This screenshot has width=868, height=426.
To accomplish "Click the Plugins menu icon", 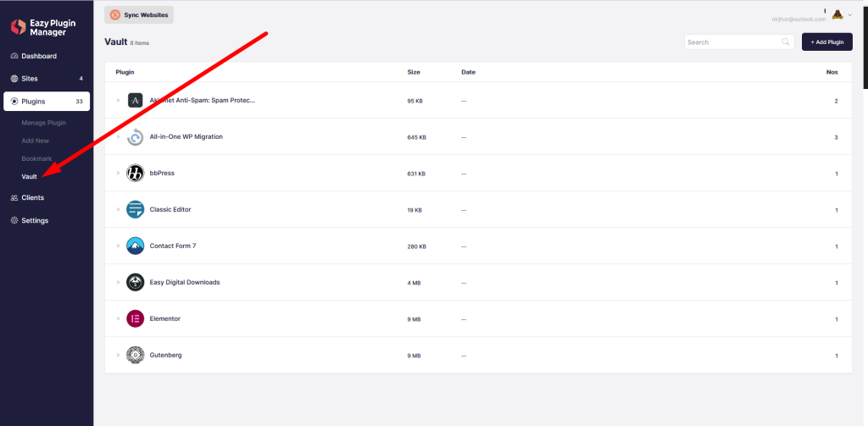I will tap(14, 102).
